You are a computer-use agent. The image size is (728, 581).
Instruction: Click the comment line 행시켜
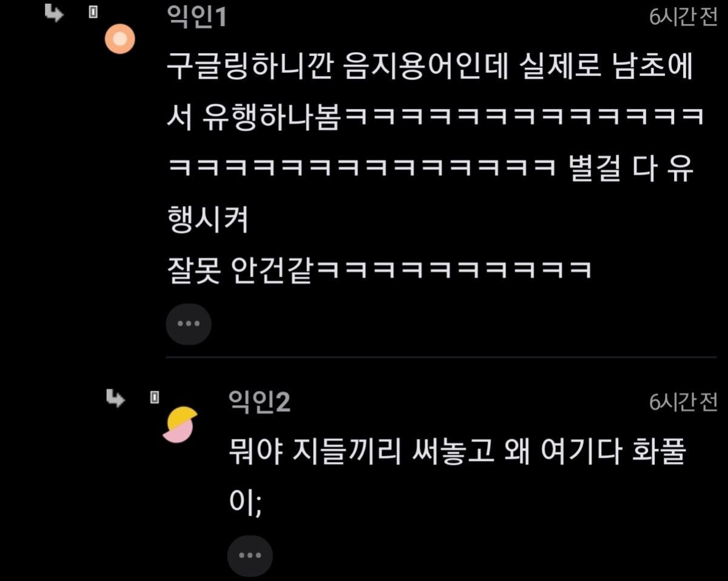[207, 221]
